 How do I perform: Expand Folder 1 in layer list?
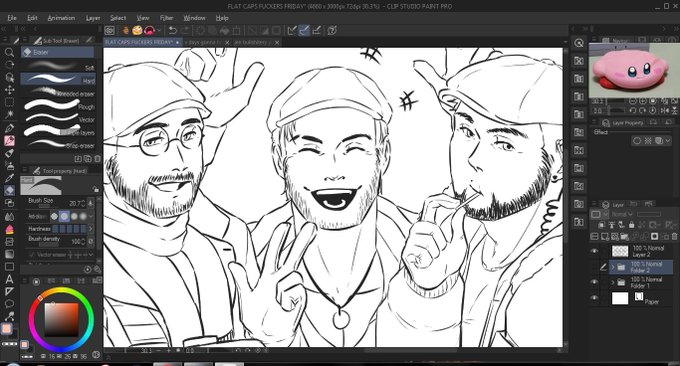point(613,282)
